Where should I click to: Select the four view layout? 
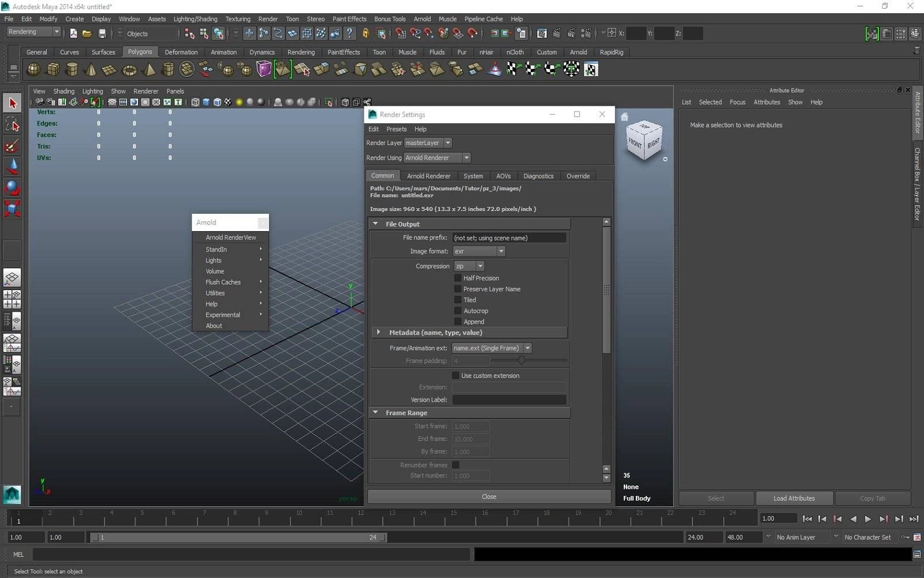click(x=12, y=299)
